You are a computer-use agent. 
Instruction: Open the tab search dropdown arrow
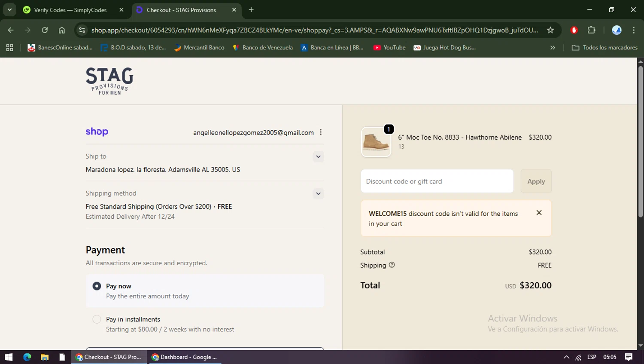tap(9, 10)
